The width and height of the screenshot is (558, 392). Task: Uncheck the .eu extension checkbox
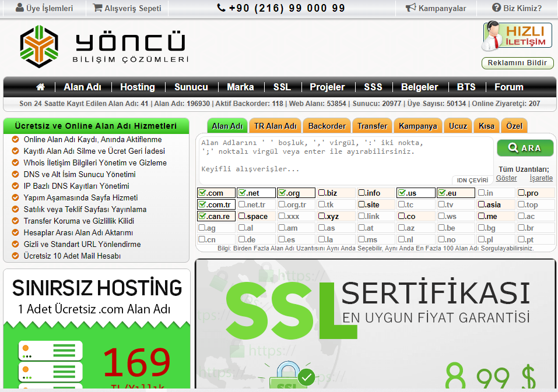coord(441,193)
